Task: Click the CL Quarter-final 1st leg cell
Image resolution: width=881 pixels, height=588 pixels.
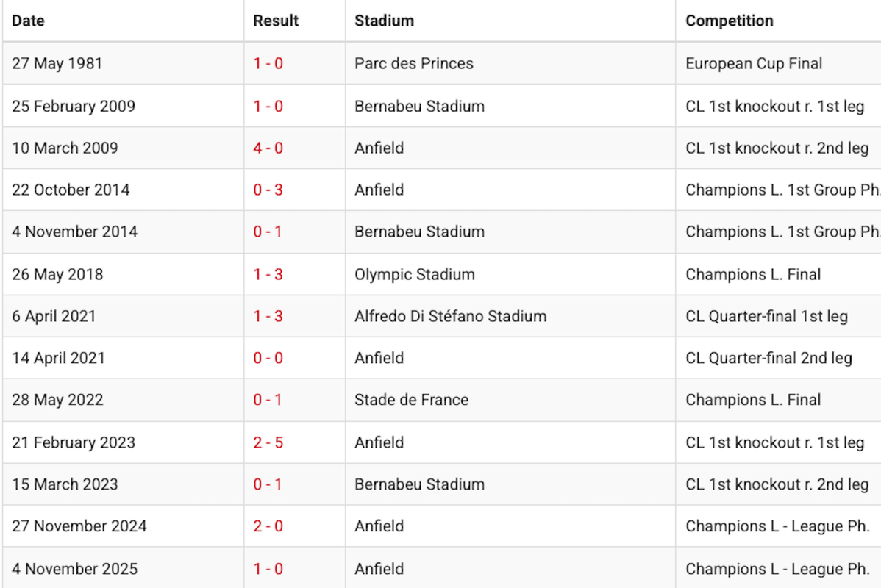Action: 766,317
